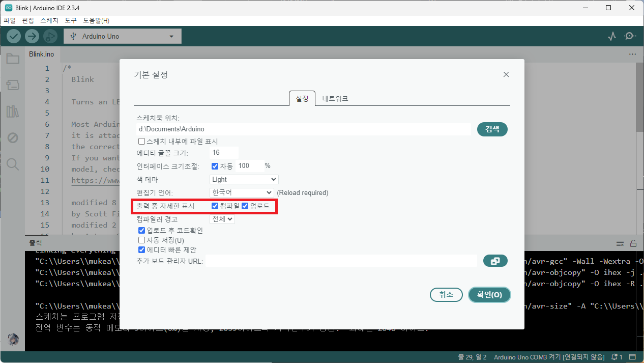The height and width of the screenshot is (363, 644).
Task: Open the board selector Arduino Uno dropdown
Action: coord(123,36)
